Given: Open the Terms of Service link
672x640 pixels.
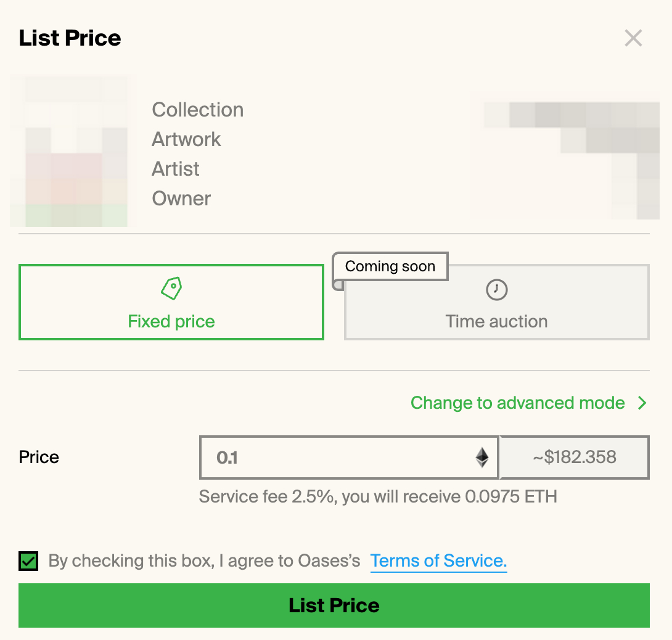Looking at the screenshot, I should (x=438, y=560).
